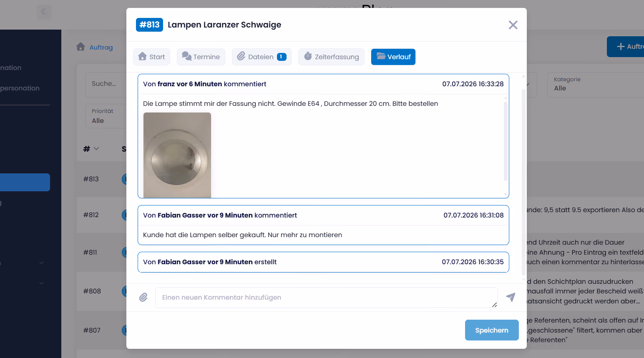Click the scrollbar inside franz's comment box
This screenshot has width=644, height=358.
pyautogui.click(x=506, y=141)
